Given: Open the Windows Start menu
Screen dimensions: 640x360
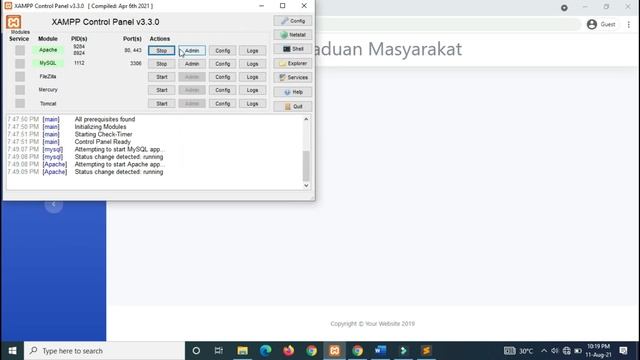Looking at the screenshot, I should (12, 351).
